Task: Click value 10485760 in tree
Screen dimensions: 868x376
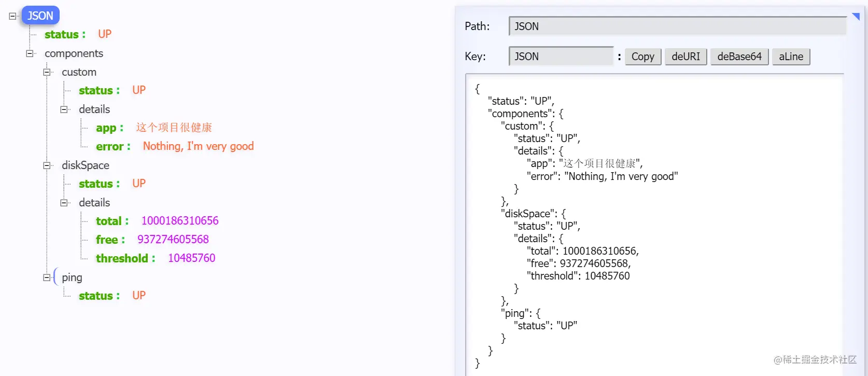Action: coord(191,258)
